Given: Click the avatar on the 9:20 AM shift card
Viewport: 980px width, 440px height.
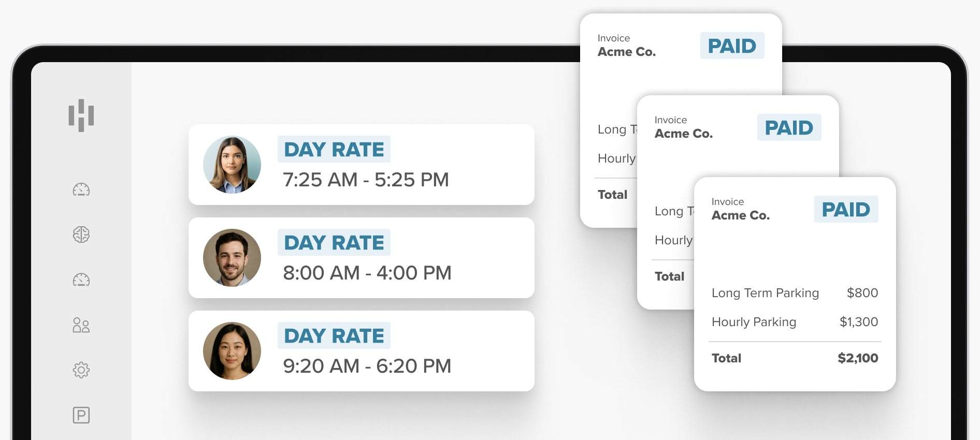Looking at the screenshot, I should (232, 351).
